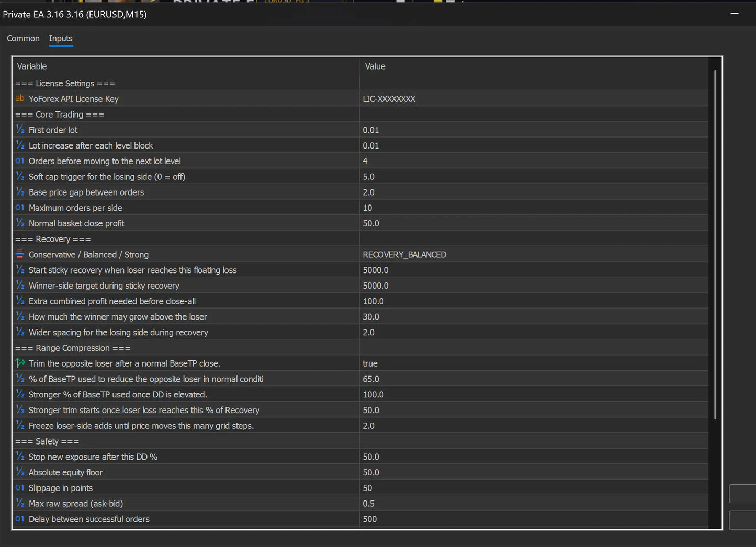Image resolution: width=756 pixels, height=547 pixels.
Task: Select the Inputs tab
Action: [x=61, y=38]
